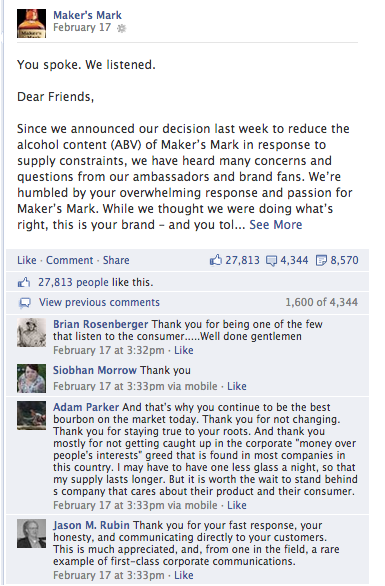
Task: Like the Maker's Mark post
Action: (x=27, y=260)
